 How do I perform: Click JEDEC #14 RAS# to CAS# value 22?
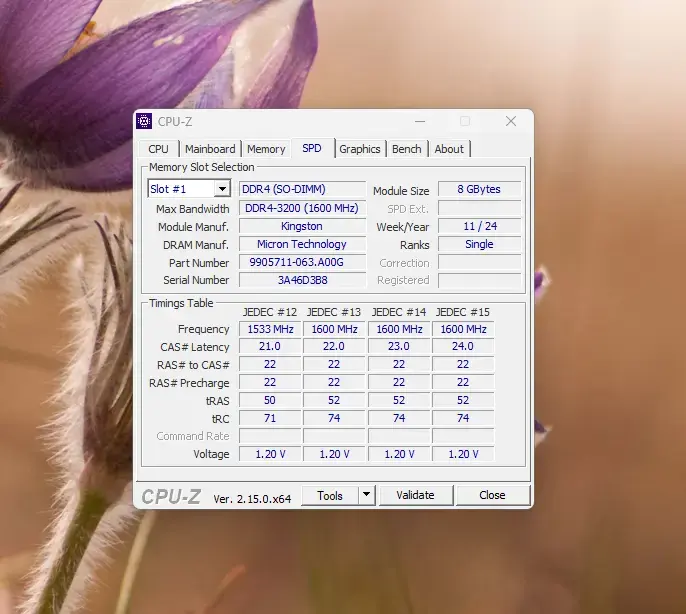[x=399, y=364]
